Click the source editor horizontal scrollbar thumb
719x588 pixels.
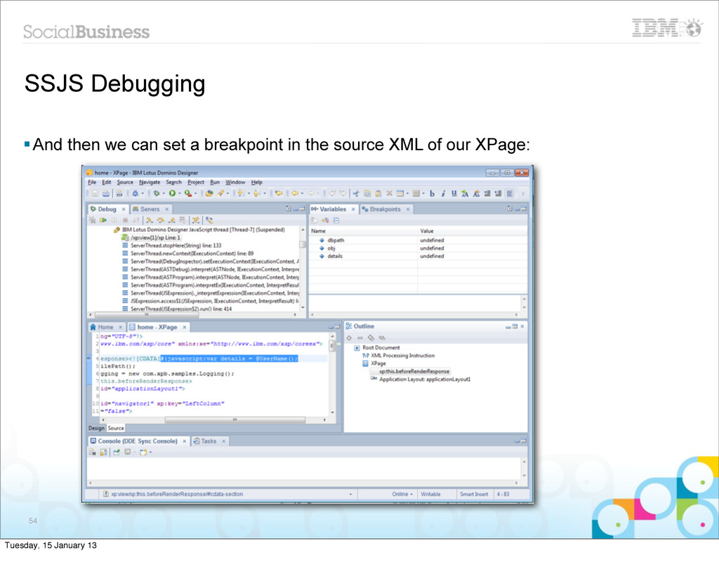coord(235,420)
